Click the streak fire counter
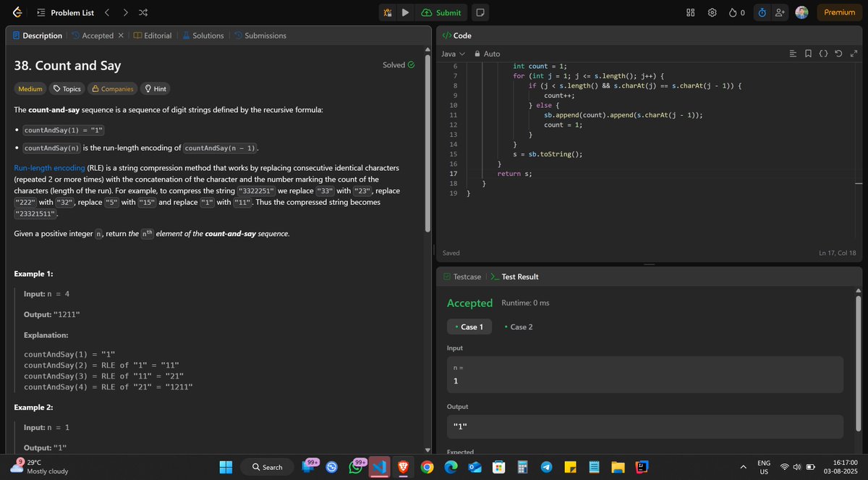 coord(737,12)
